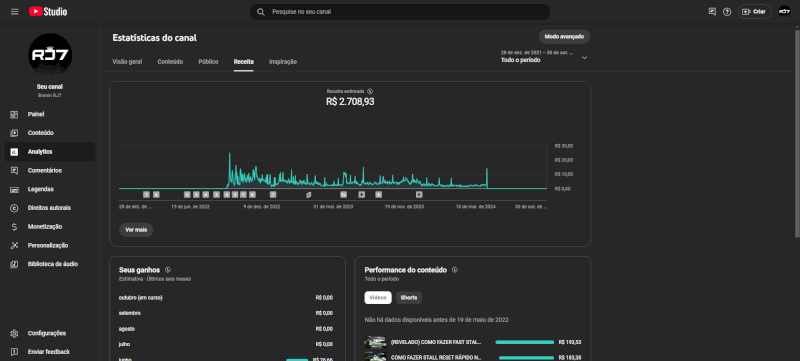The width and height of the screenshot is (800, 361).
Task: Select Analytics in the sidebar
Action: tap(50, 152)
